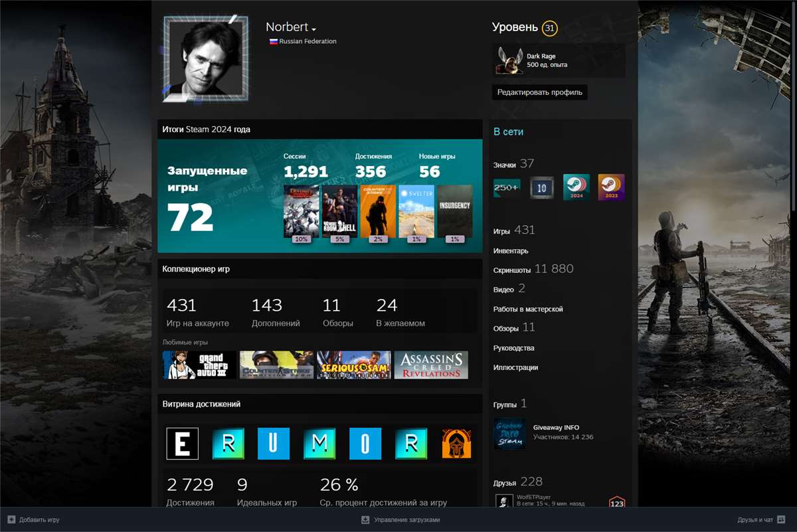Click the plus icon beside Добавить игру

pos(11,520)
